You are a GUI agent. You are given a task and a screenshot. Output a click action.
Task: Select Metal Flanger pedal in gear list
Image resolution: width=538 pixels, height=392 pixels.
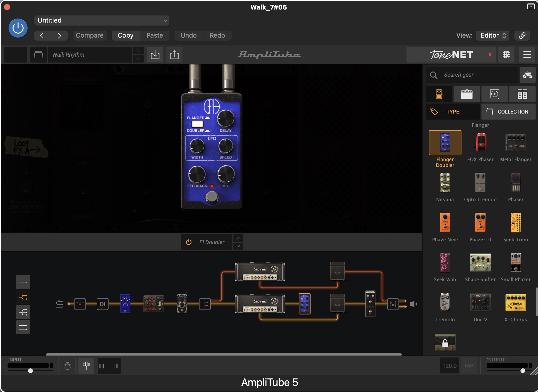coord(515,143)
